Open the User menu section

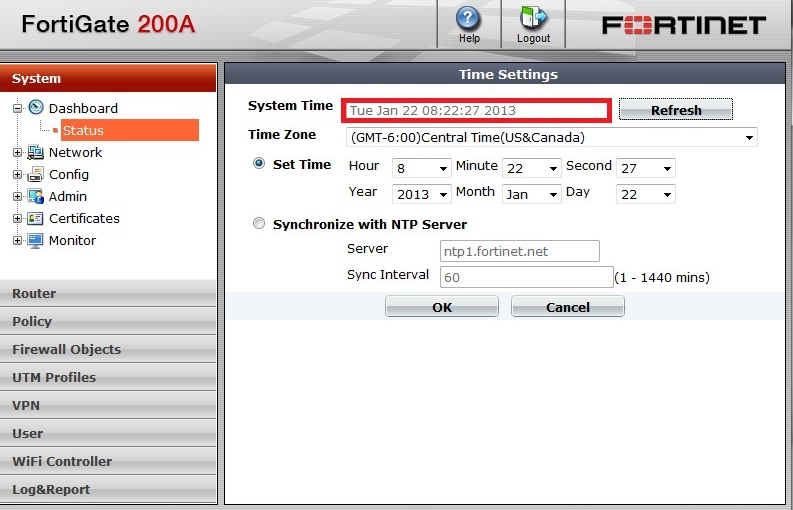[108, 434]
